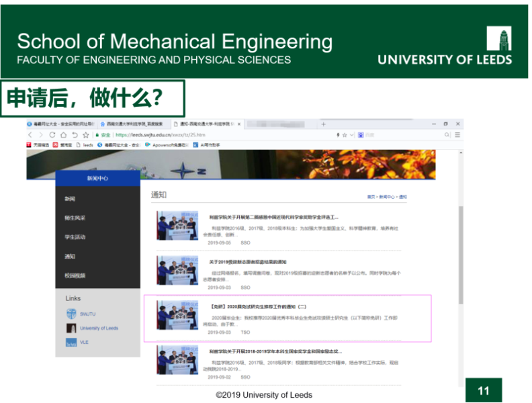
Task: Select 新闻 in the sidebar menu
Action: pyautogui.click(x=70, y=199)
